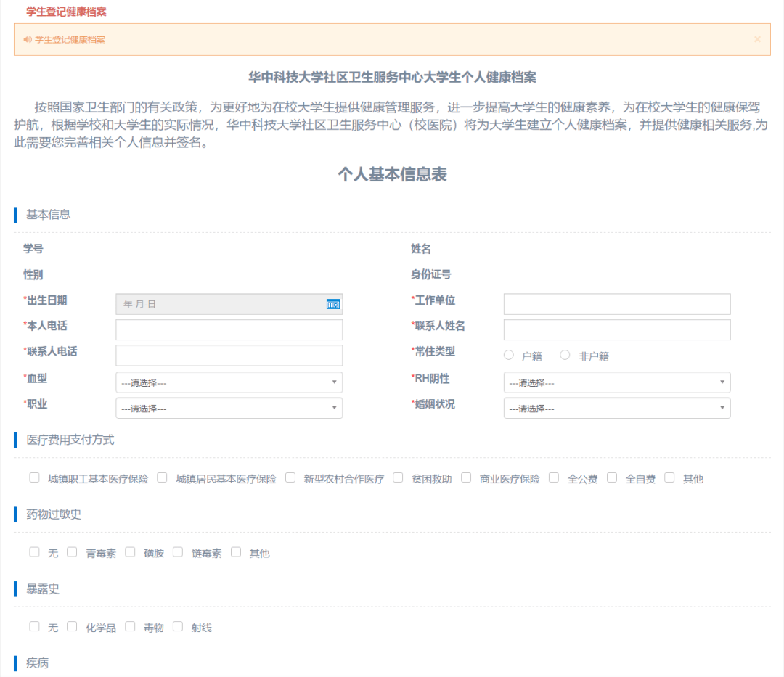Expand the 职业 dropdown list
This screenshot has width=784, height=677.
click(229, 409)
